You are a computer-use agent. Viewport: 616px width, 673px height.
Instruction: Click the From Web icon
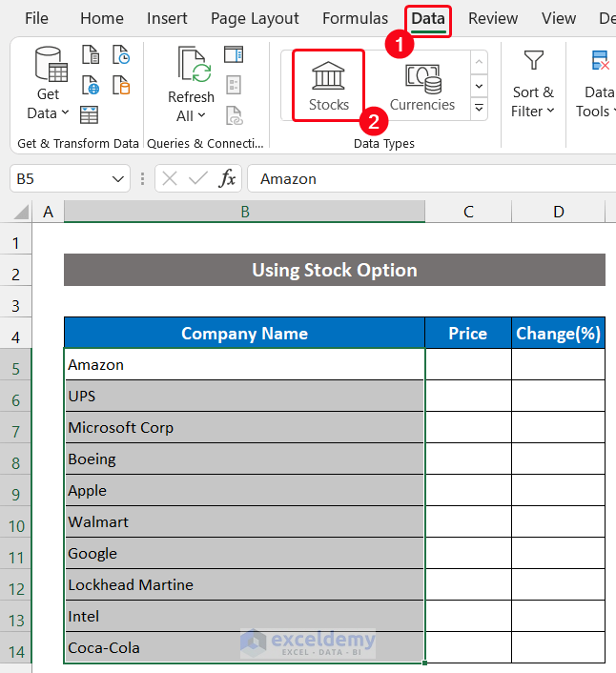[x=90, y=85]
